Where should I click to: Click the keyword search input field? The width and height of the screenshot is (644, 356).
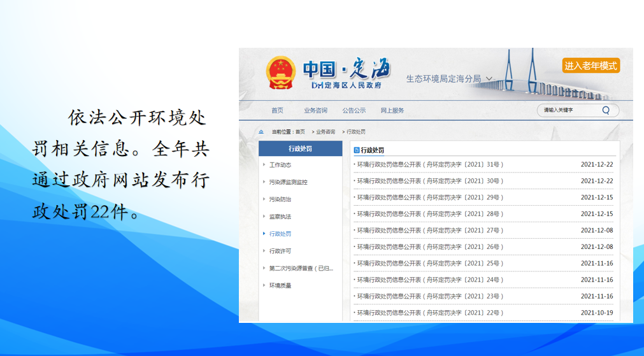click(x=567, y=110)
